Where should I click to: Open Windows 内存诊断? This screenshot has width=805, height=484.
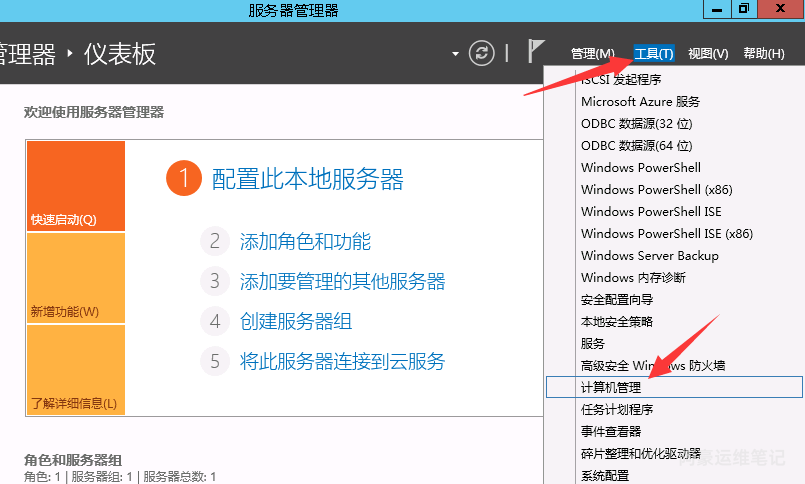[633, 278]
